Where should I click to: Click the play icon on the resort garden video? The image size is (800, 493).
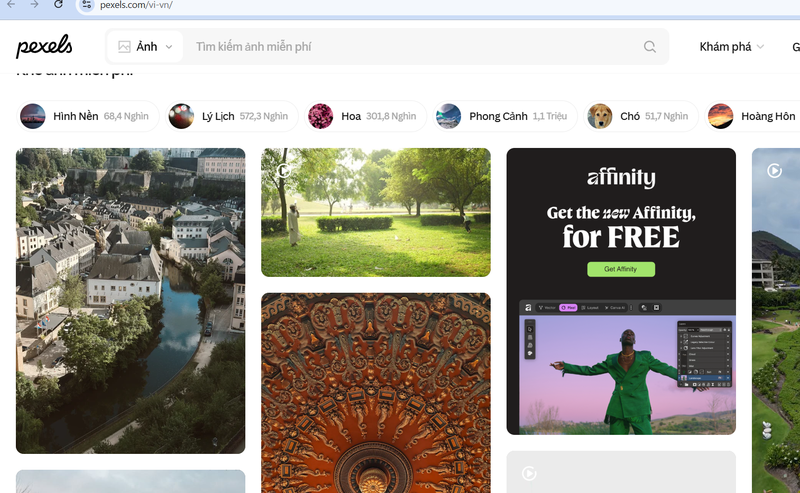[774, 170]
